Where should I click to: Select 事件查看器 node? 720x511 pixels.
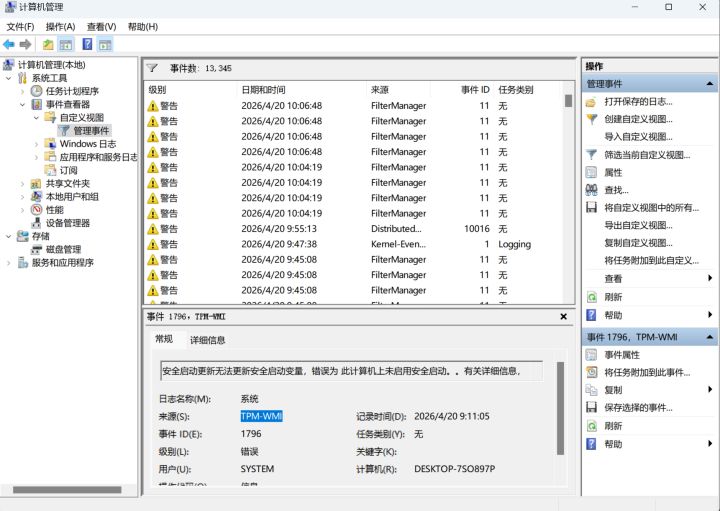tap(68, 104)
